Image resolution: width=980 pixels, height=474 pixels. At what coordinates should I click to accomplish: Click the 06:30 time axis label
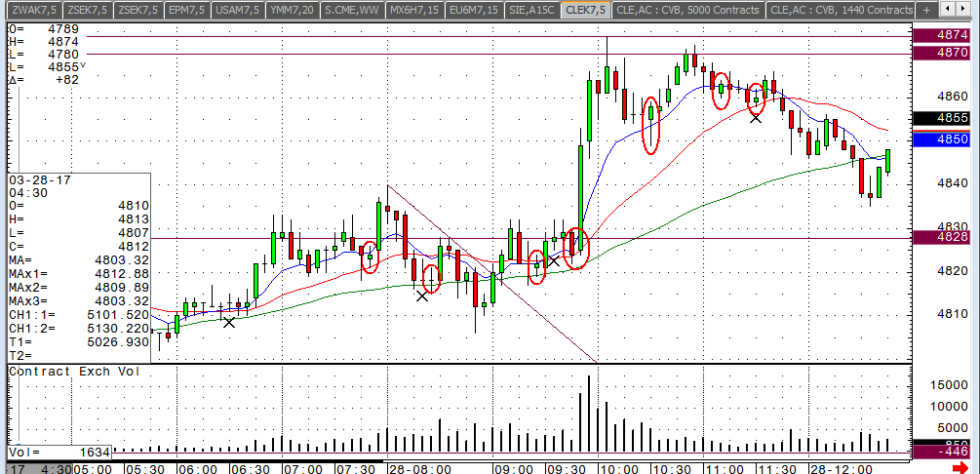point(252,468)
